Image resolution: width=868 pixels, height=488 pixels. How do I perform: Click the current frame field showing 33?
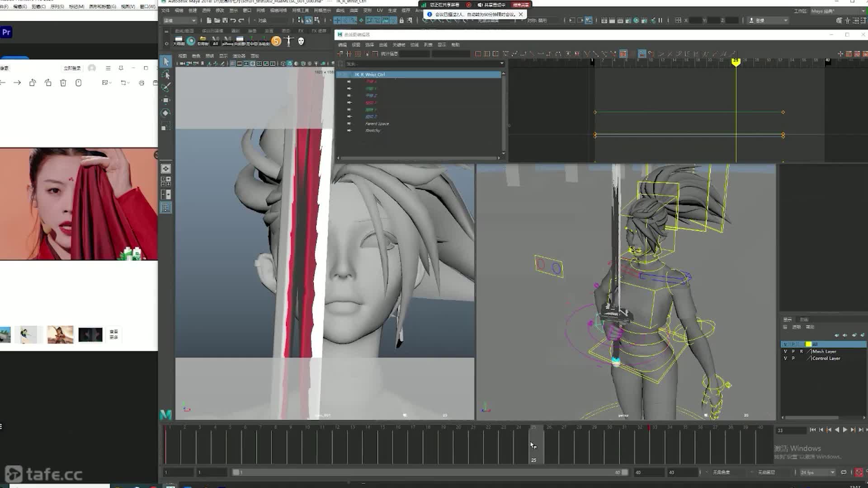pos(791,431)
